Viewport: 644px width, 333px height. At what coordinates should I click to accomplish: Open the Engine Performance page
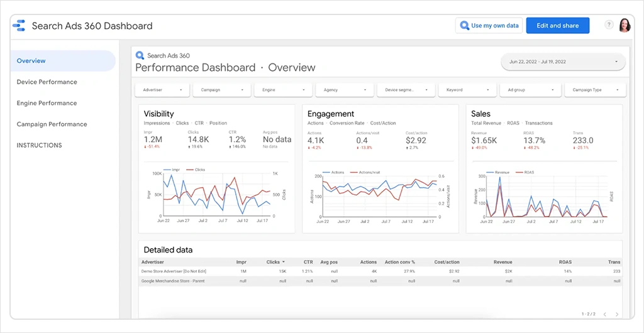[47, 103]
